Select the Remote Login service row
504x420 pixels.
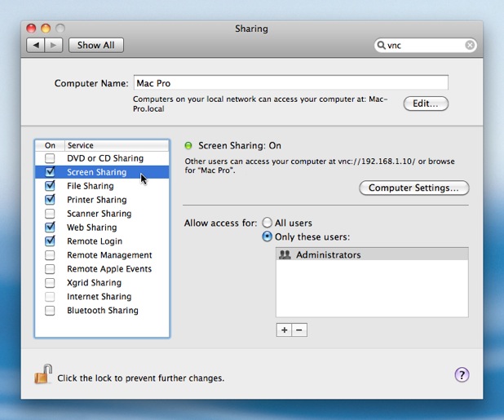click(102, 241)
